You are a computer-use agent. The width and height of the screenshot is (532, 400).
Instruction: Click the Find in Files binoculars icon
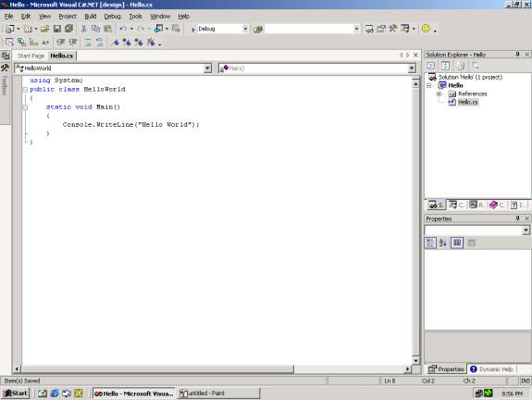258,30
